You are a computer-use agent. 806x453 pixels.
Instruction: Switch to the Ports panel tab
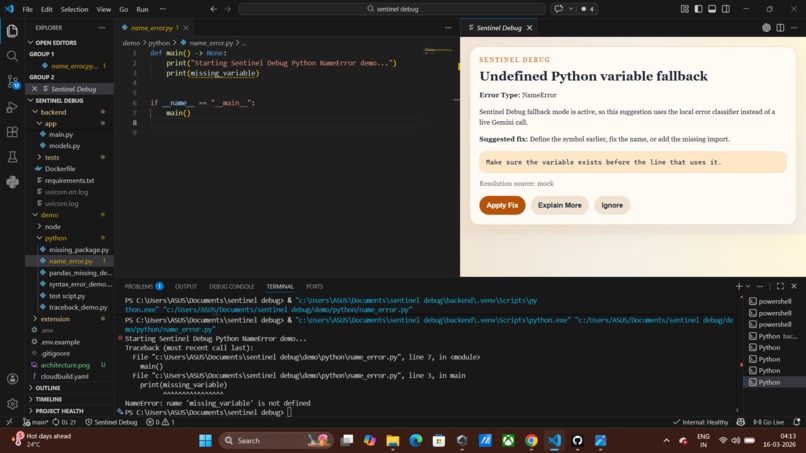pyautogui.click(x=315, y=286)
